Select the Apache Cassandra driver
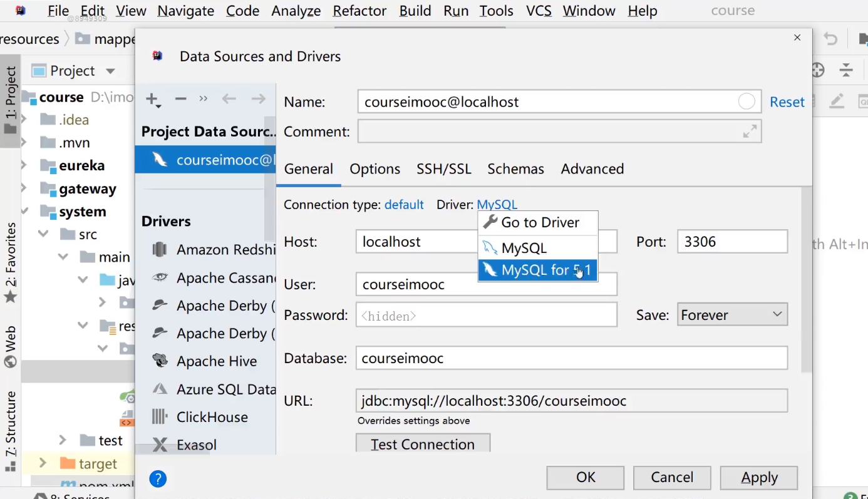This screenshot has height=499, width=868. (x=214, y=277)
